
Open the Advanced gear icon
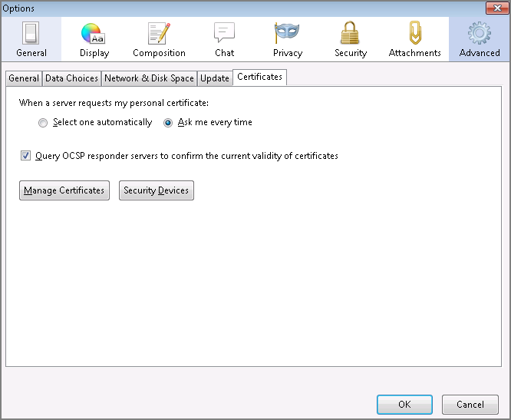(x=479, y=33)
